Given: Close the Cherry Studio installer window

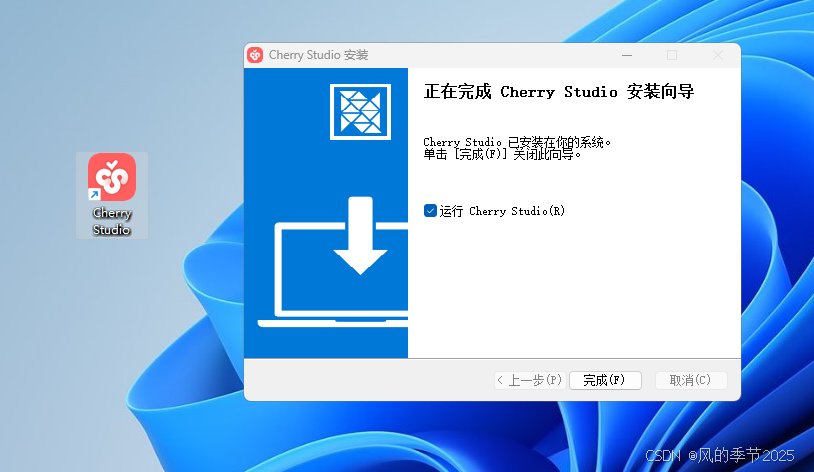Looking at the screenshot, I should pyautogui.click(x=718, y=55).
